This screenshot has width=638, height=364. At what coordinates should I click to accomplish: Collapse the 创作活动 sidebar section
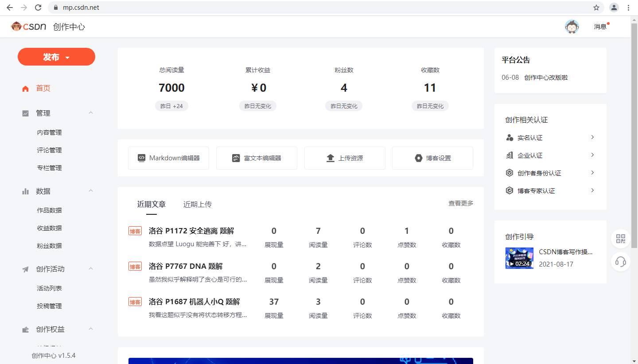[x=90, y=269]
